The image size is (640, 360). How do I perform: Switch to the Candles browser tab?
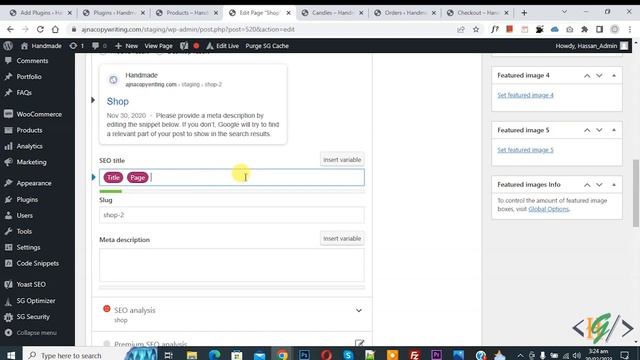point(332,13)
